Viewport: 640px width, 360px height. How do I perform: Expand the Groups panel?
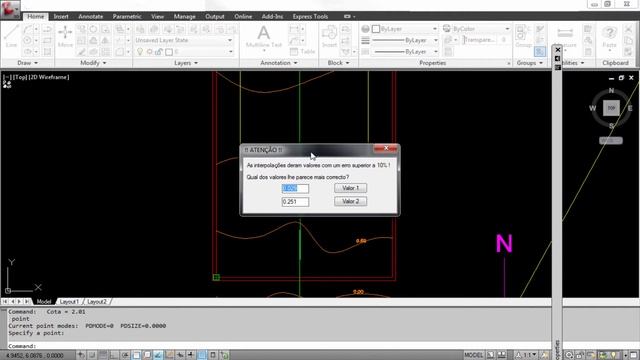coord(530,63)
